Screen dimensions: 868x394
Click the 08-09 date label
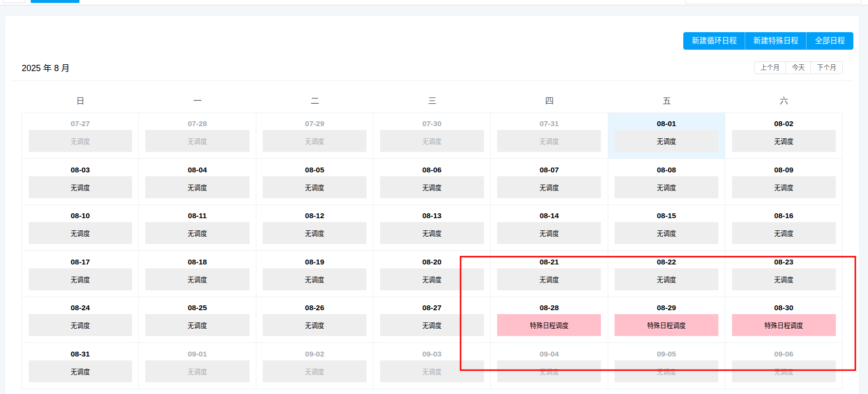tap(783, 170)
